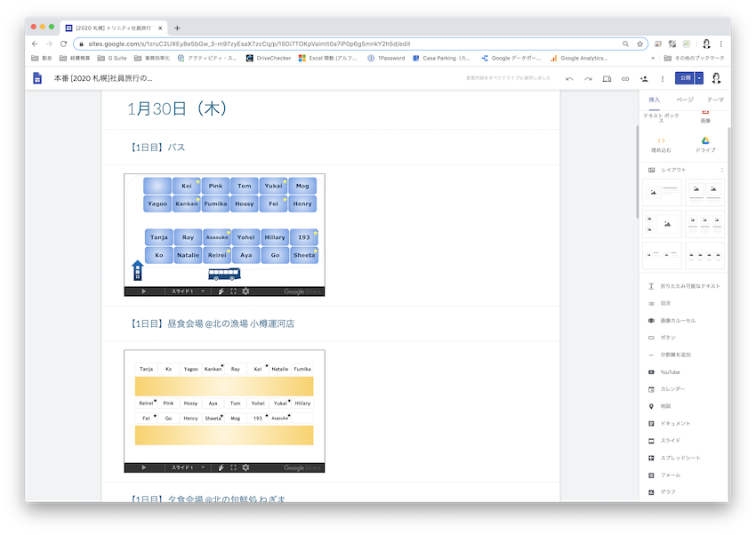The height and width of the screenshot is (535, 756).
Task: Click the copy link icon
Action: [x=625, y=78]
